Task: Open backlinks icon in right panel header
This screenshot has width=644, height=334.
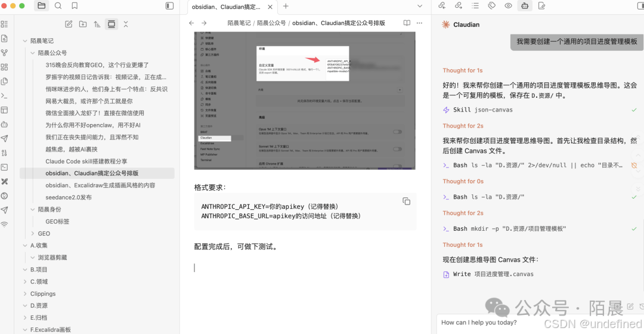Action: tap(442, 6)
